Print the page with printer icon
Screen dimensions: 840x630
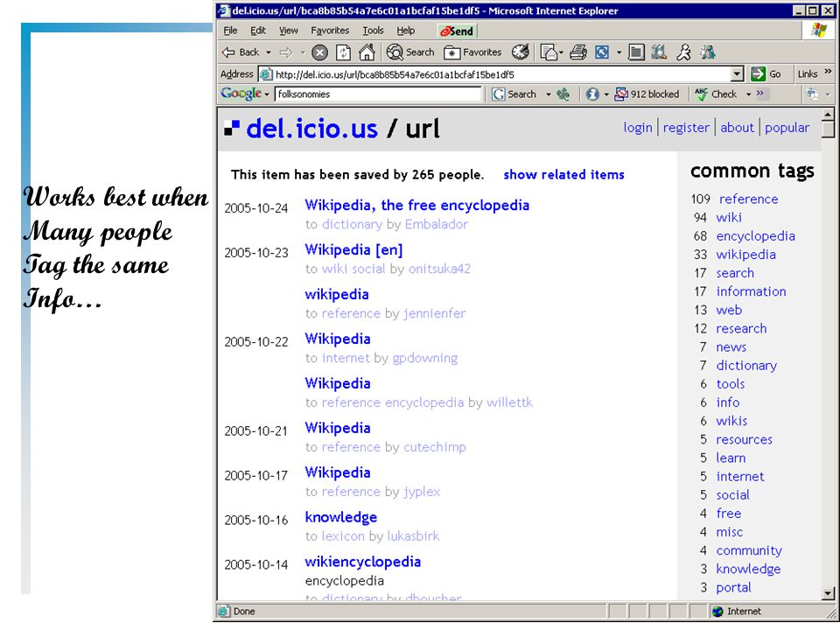578,52
